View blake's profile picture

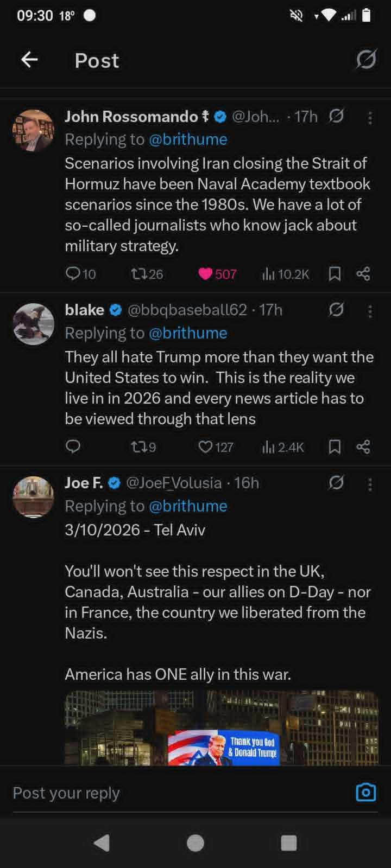(x=34, y=324)
